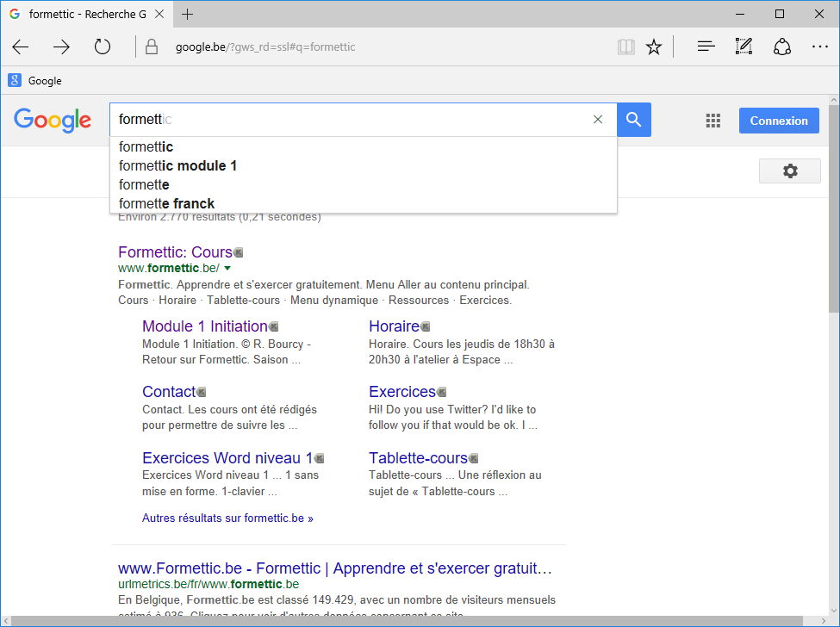The image size is (840, 627).
Task: Go back to the previous page
Action: [21, 47]
